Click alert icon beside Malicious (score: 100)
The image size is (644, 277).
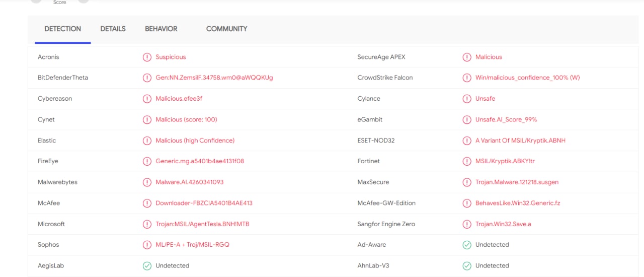pos(147,120)
